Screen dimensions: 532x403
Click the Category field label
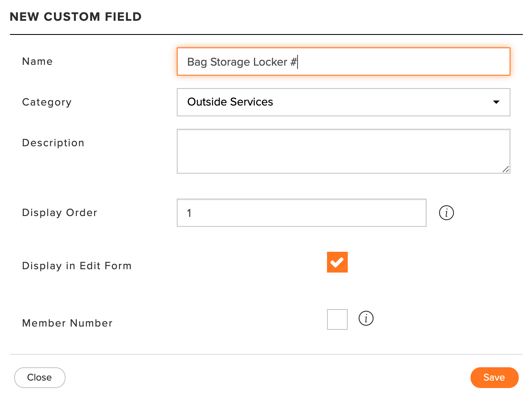pyautogui.click(x=47, y=102)
